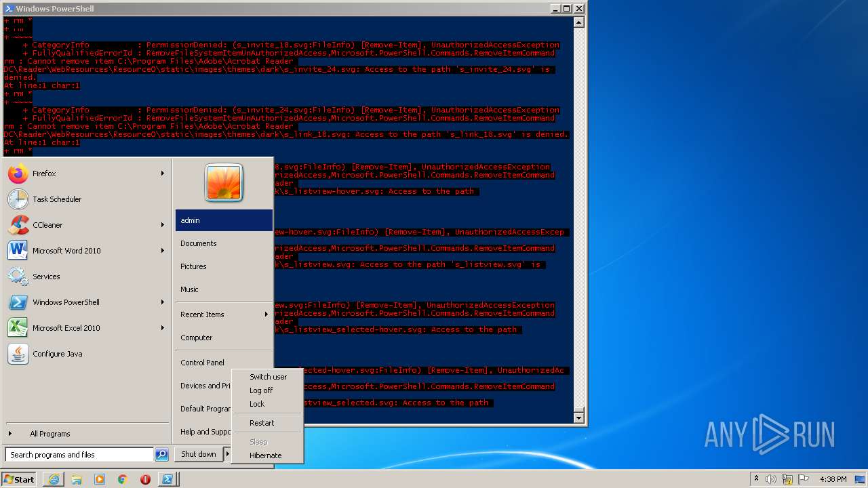The image size is (868, 488).
Task: Click the PowerShell title bar icon
Action: pos(9,9)
